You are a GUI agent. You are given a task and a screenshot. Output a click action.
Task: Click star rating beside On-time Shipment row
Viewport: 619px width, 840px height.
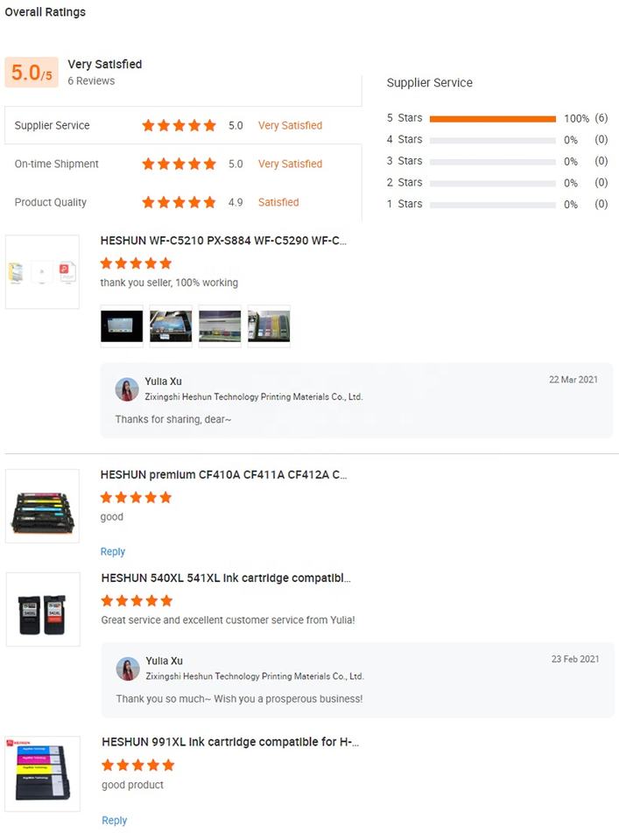tap(179, 164)
